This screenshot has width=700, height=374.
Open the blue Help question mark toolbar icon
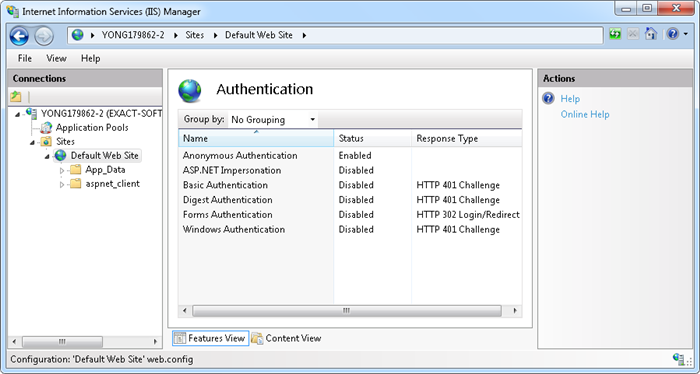673,34
